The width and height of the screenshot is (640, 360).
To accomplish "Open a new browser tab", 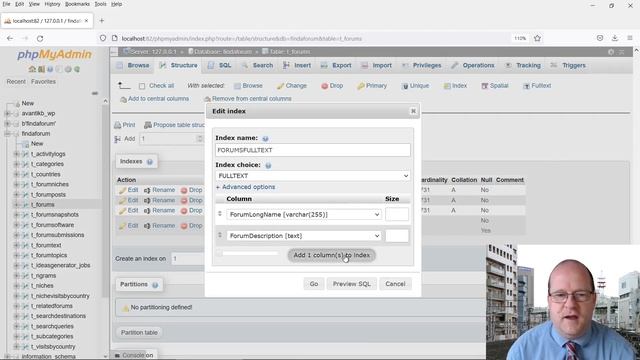I will (102, 20).
